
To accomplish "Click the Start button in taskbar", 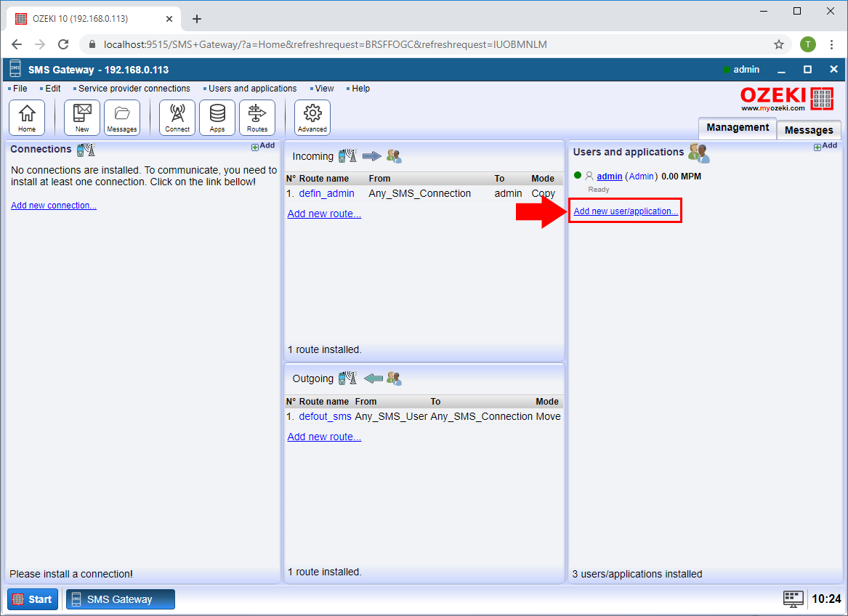I will click(x=33, y=599).
